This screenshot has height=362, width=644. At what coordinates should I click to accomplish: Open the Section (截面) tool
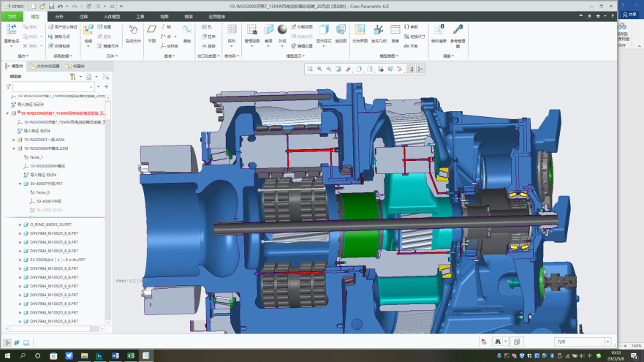pyautogui.click(x=268, y=30)
